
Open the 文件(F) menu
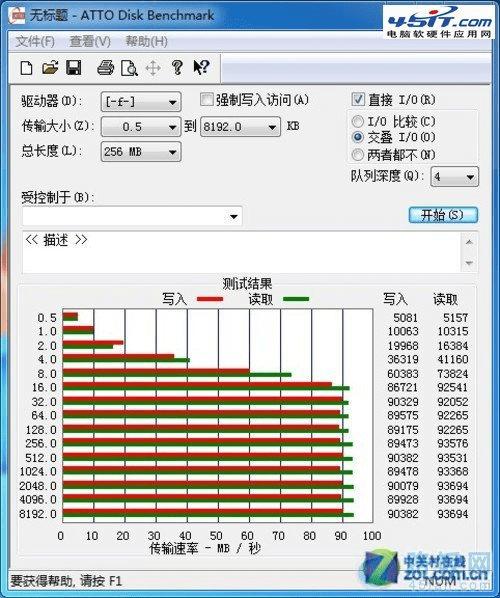(35, 41)
